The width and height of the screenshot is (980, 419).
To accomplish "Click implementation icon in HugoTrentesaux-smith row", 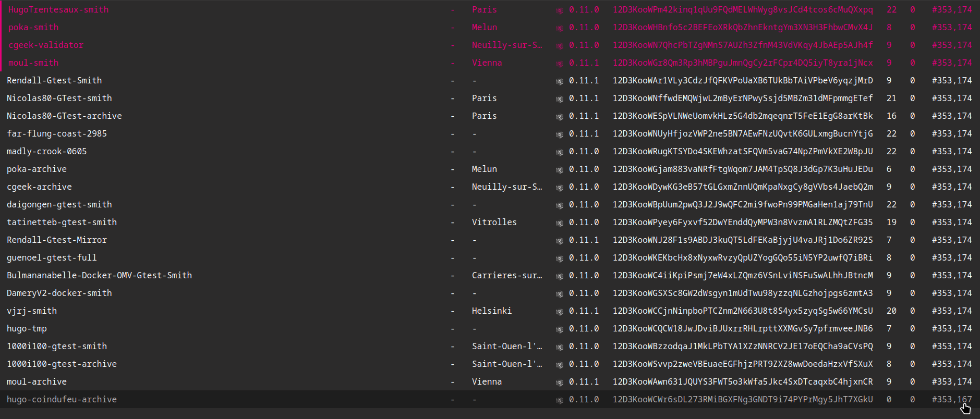I will (559, 10).
